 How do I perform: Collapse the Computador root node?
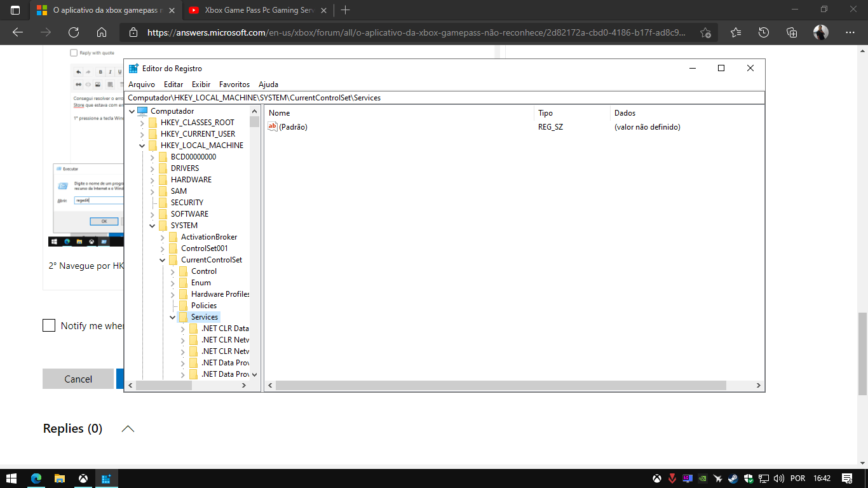(132, 111)
